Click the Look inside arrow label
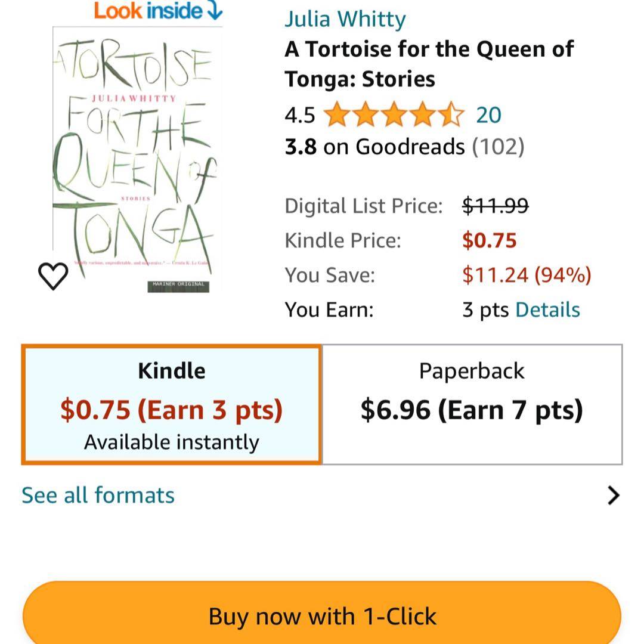644x644 pixels. [x=157, y=11]
